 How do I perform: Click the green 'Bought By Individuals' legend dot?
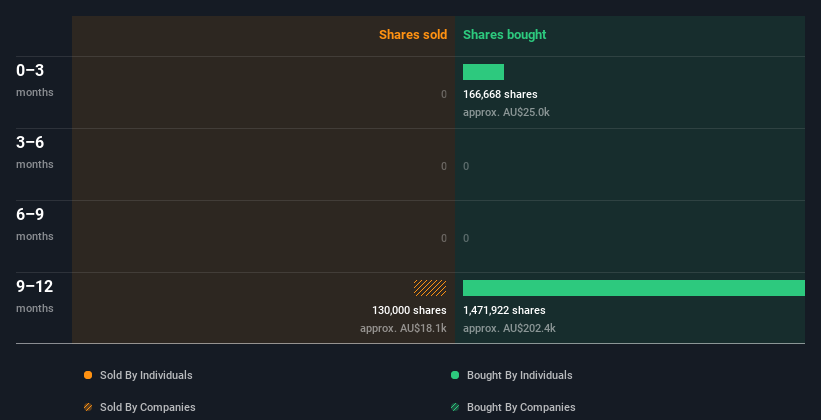tap(455, 375)
